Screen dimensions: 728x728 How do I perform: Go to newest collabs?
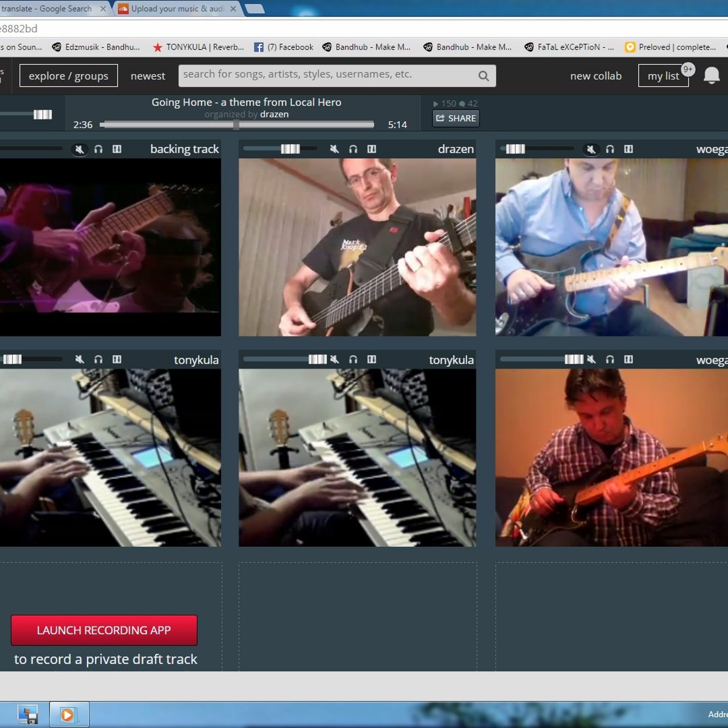click(148, 76)
